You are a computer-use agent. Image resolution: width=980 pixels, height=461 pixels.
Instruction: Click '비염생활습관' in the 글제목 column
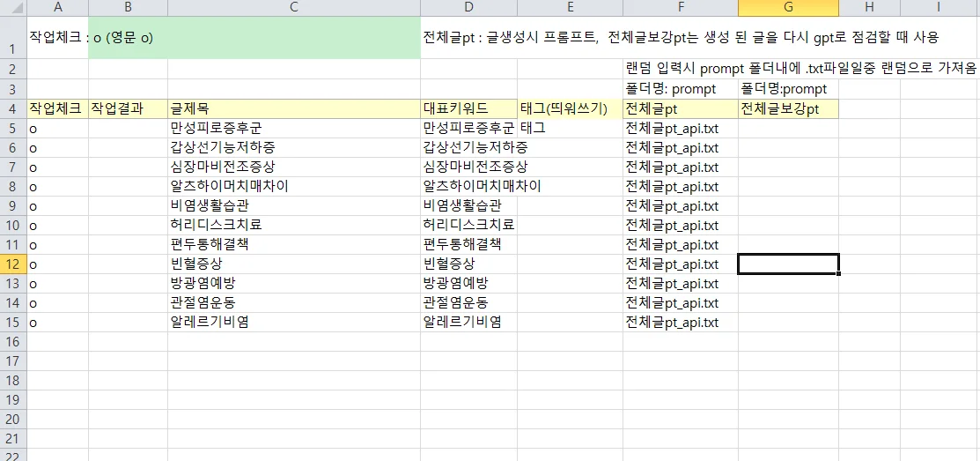pos(294,205)
